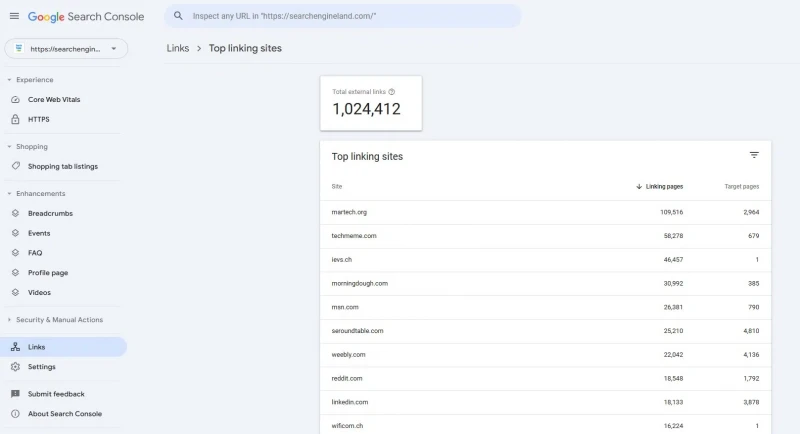
Task: Click the 109,516 linking pages value
Action: 671,212
